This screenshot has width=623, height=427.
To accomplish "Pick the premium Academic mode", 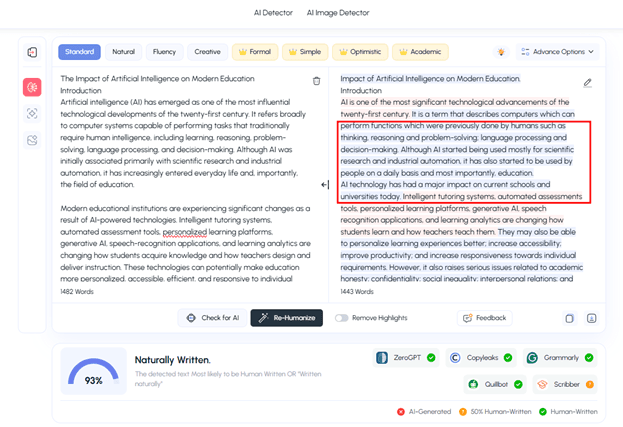I will click(420, 52).
